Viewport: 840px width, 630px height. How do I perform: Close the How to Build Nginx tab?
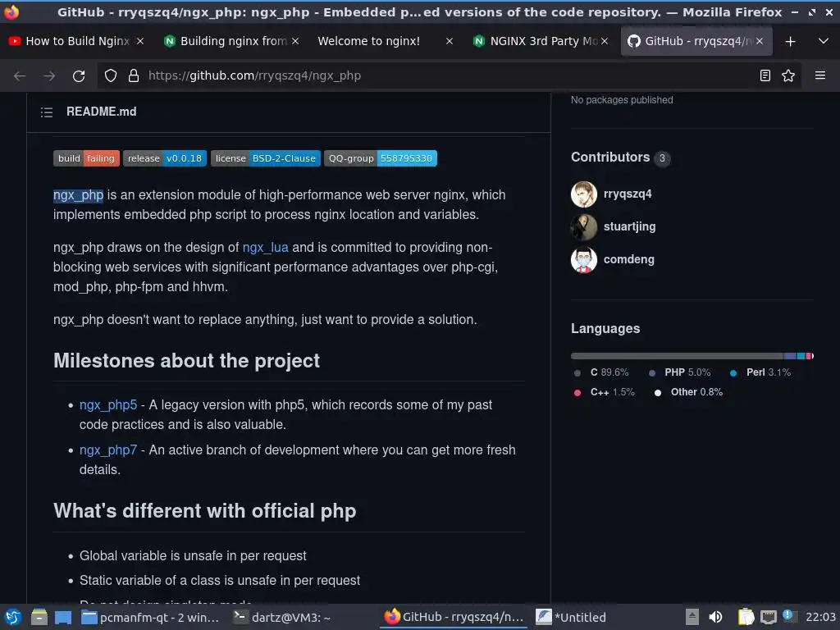point(139,41)
